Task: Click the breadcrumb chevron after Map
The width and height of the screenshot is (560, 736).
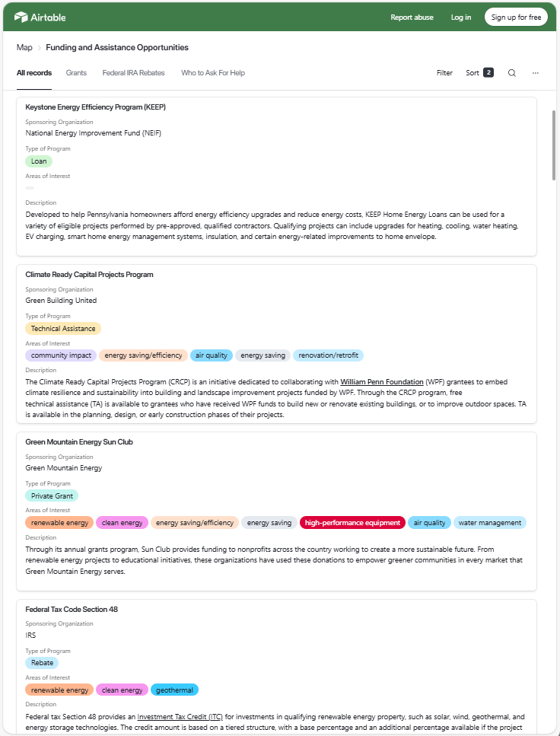Action: pos(40,48)
